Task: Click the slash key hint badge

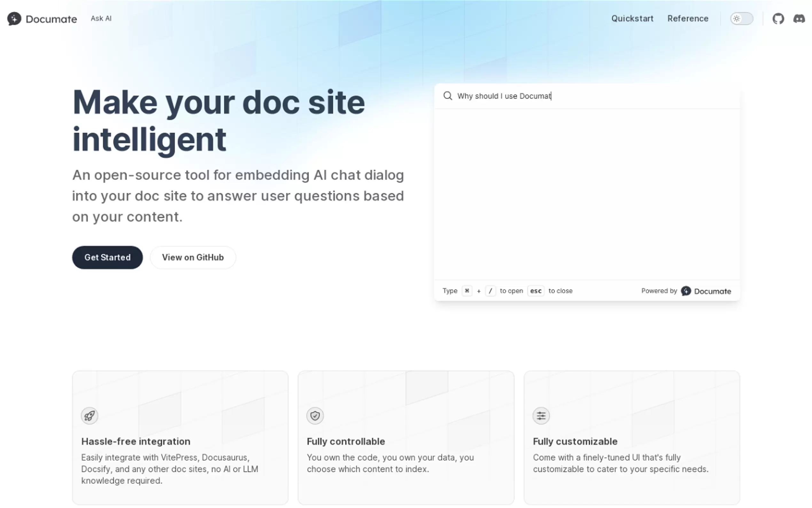Action: pos(490,291)
